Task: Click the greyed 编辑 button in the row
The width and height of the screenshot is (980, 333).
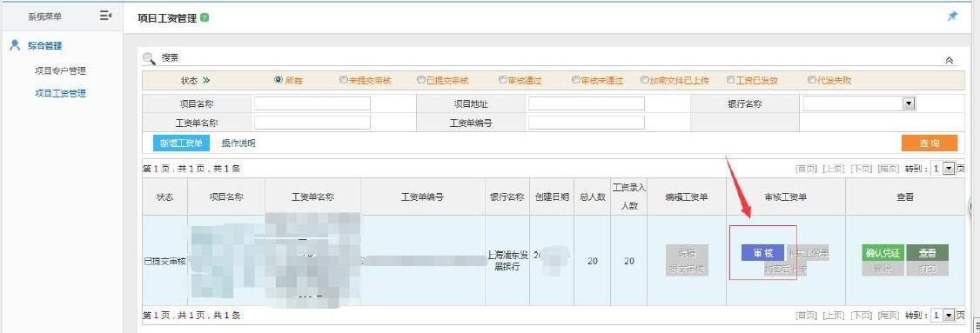Action: click(687, 253)
